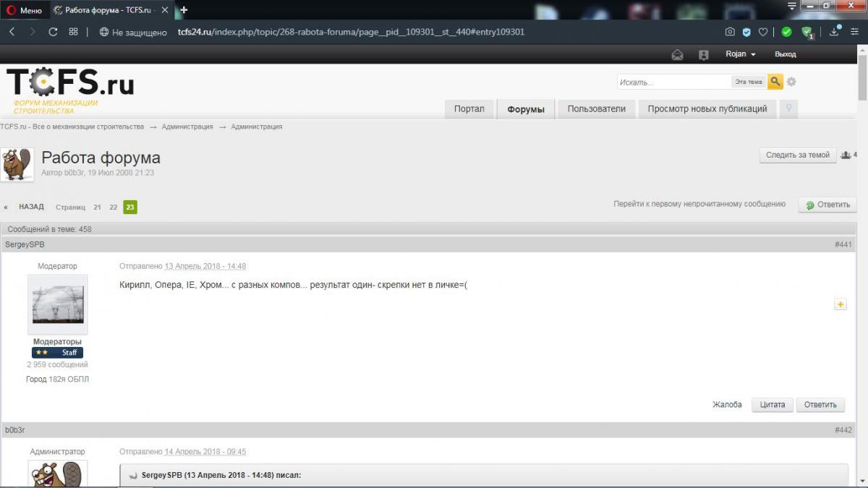Click the Выход logout link
868x488 pixels.
pos(785,54)
